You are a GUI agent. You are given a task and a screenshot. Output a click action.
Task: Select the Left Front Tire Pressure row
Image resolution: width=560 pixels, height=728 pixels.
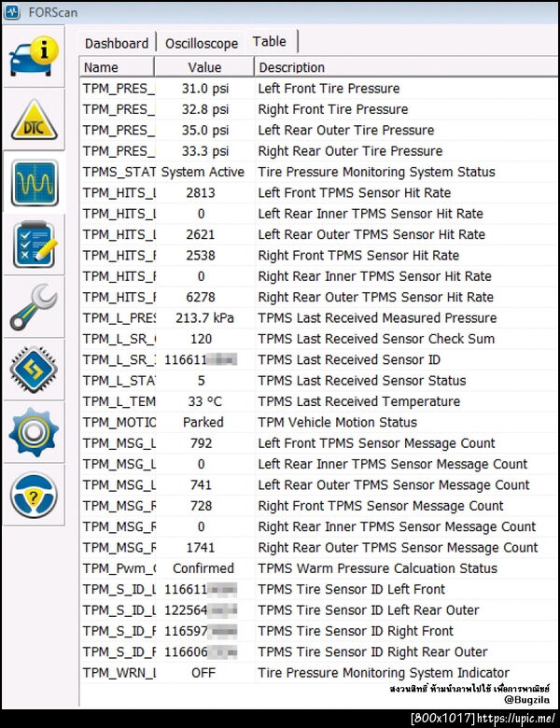click(x=318, y=89)
